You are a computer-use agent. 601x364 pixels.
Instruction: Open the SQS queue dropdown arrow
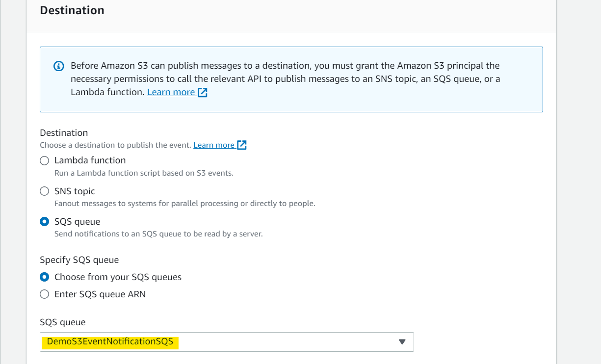(x=402, y=342)
